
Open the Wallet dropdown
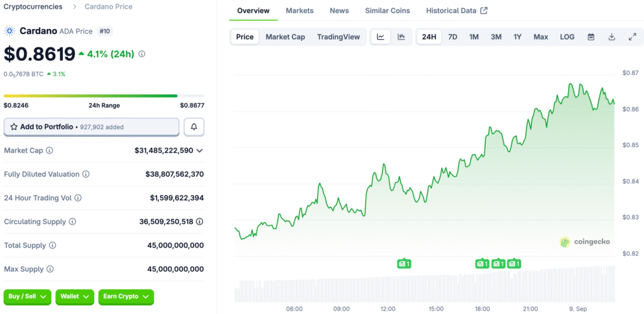point(75,296)
